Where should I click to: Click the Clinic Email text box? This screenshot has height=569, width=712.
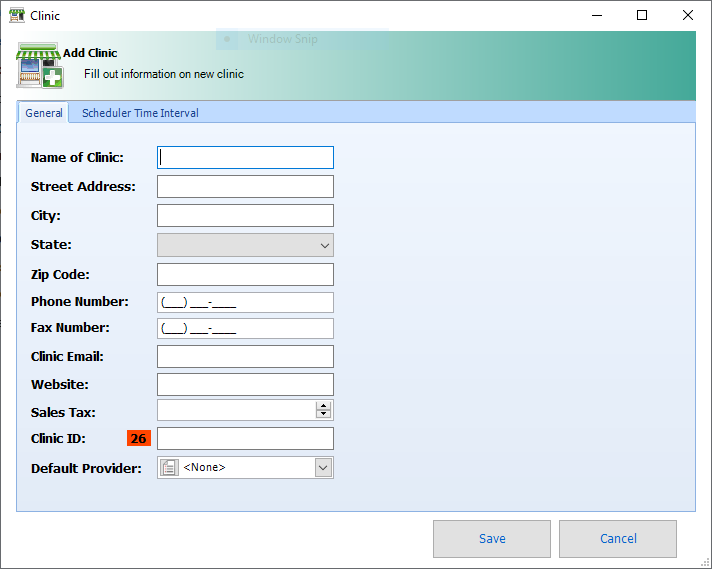pos(245,356)
